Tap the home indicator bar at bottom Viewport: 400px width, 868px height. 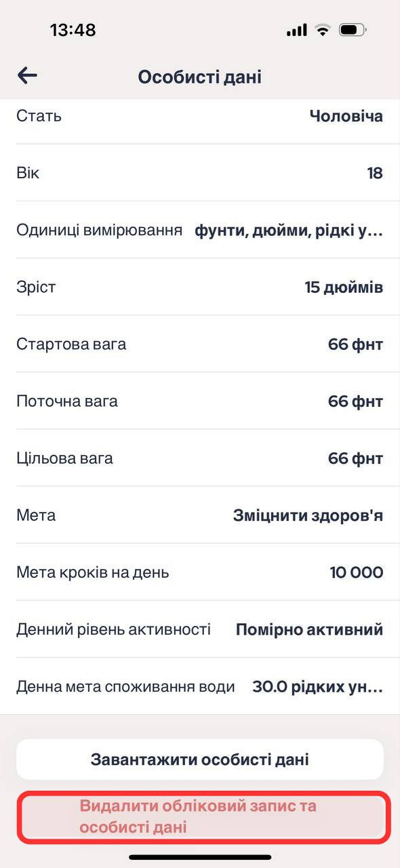pyautogui.click(x=200, y=857)
